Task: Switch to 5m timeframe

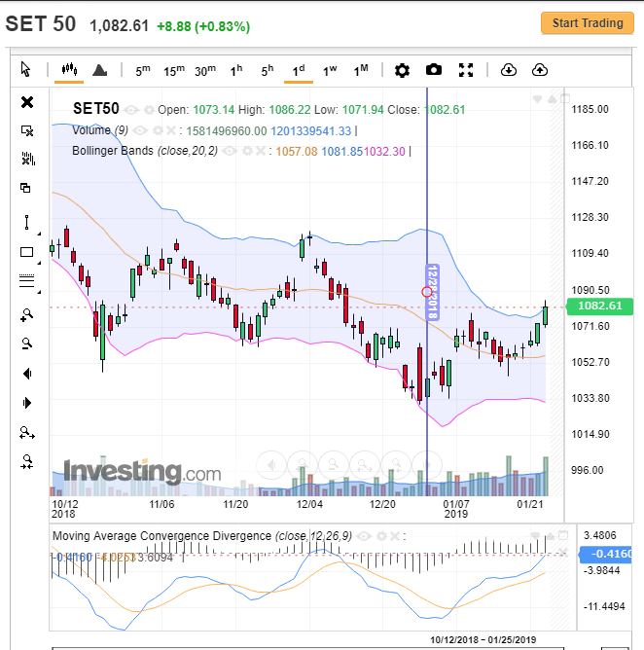Action: click(x=143, y=70)
